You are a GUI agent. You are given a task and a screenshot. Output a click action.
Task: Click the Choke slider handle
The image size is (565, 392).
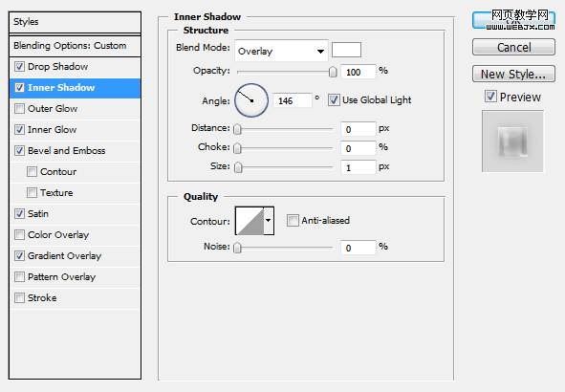[237, 148]
